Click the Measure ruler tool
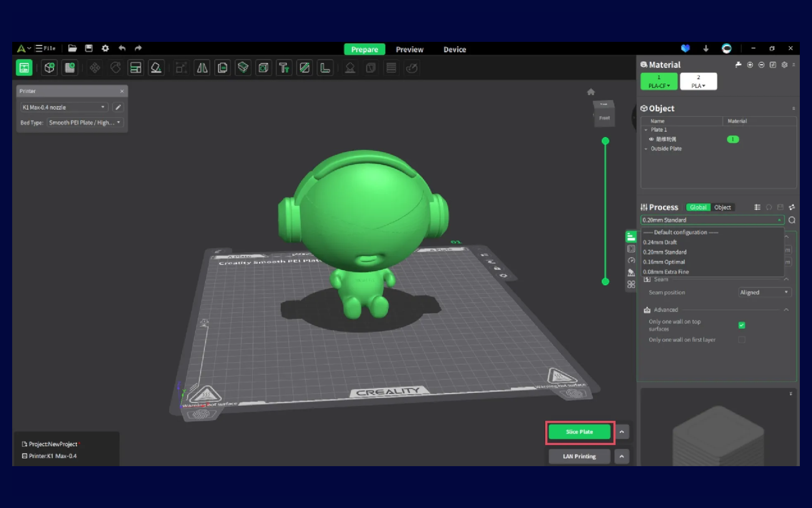This screenshot has height=508, width=812. point(325,68)
